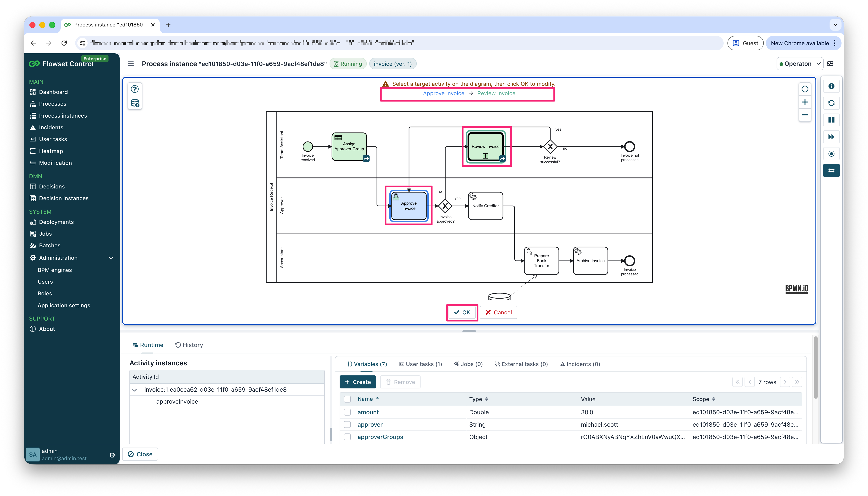Viewport: 868px width, 496px height.
Task: Collapse the sidebar with hamburger menu
Action: click(x=130, y=64)
